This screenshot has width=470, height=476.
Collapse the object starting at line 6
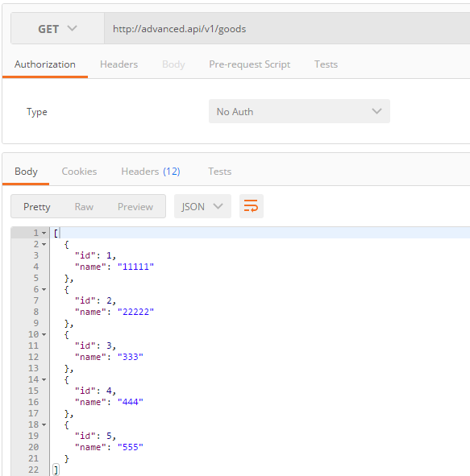pyautogui.click(x=44, y=290)
